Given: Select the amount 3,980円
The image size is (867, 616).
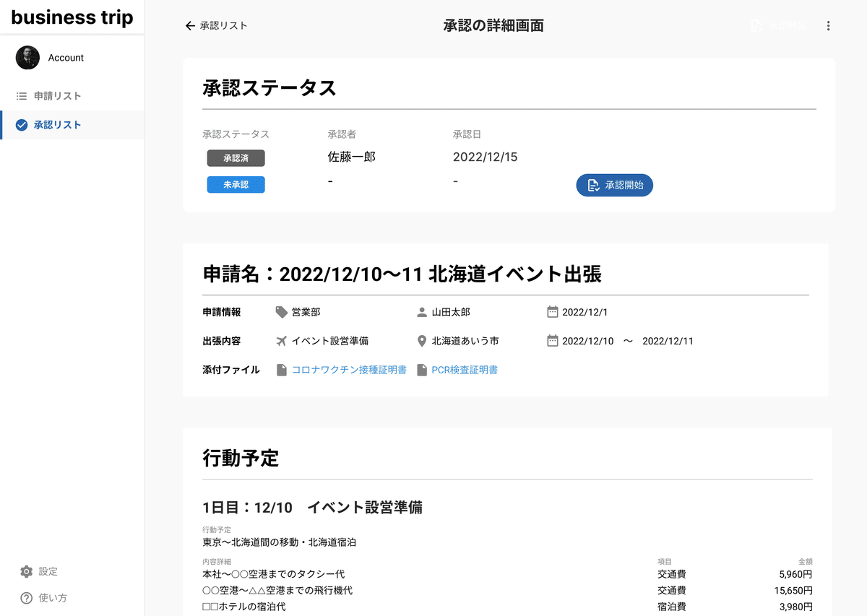Looking at the screenshot, I should pyautogui.click(x=795, y=607).
